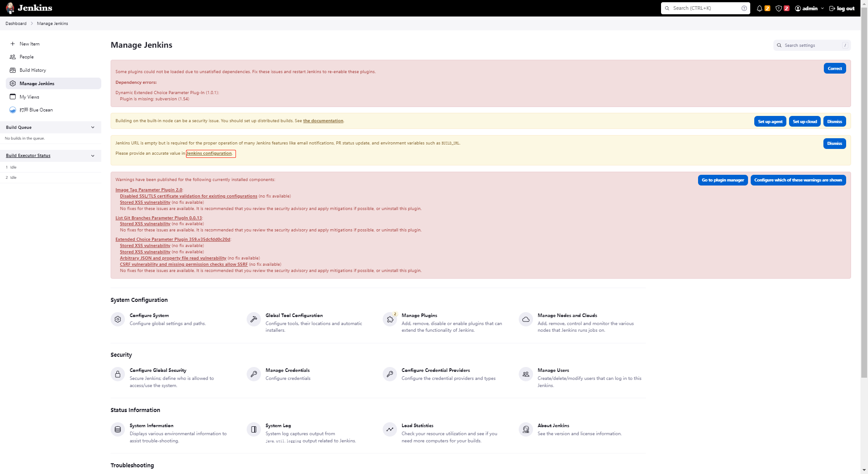Open the documentation link
The image size is (868, 474).
[323, 121]
